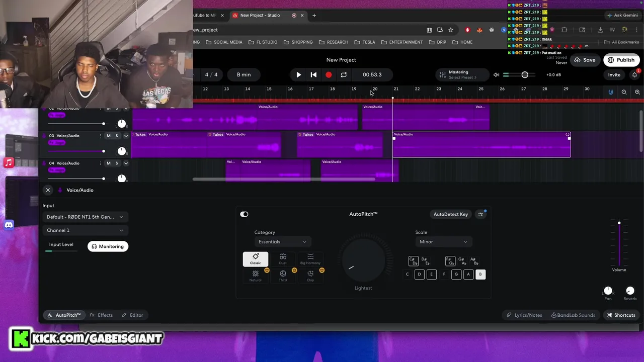644x362 pixels.
Task: Open the Input device dropdown
Action: [85, 217]
